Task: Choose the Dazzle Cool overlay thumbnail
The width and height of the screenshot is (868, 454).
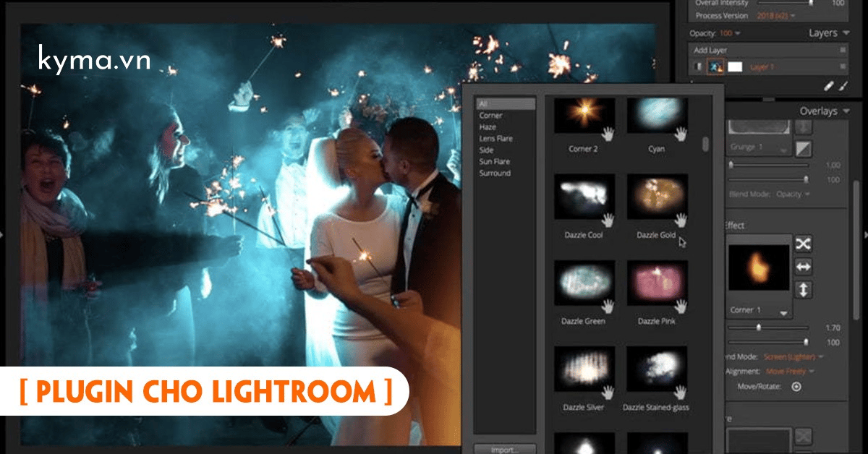Action: (x=584, y=197)
